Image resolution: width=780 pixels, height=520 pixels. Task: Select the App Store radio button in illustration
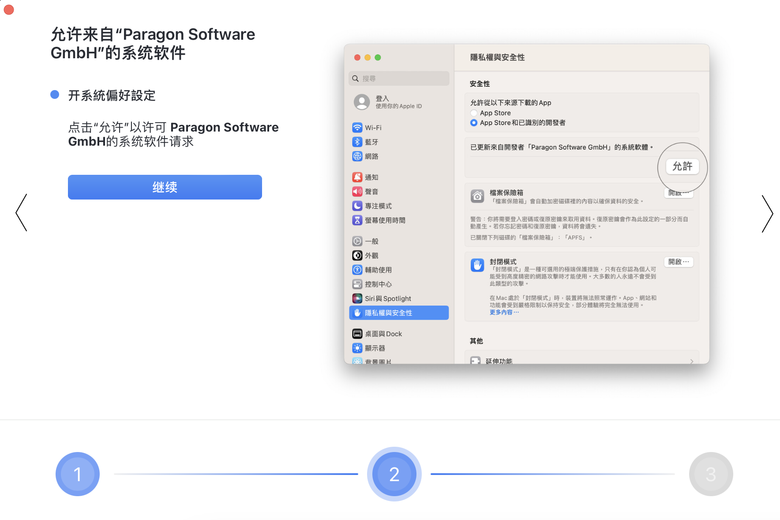474,113
